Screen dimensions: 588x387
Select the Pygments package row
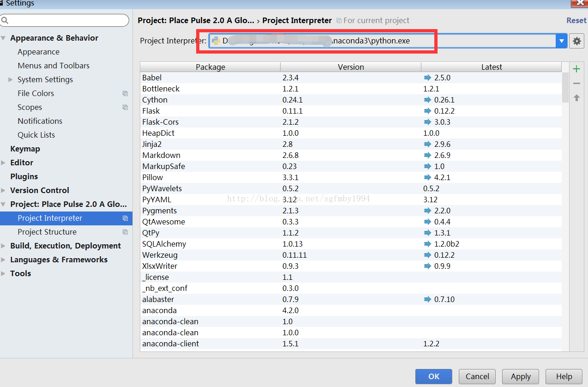[x=351, y=211]
